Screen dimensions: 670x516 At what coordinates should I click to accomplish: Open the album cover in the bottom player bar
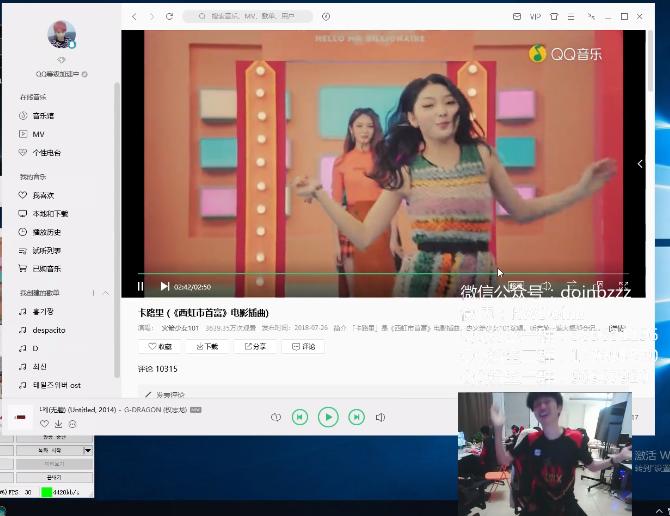coord(20,417)
